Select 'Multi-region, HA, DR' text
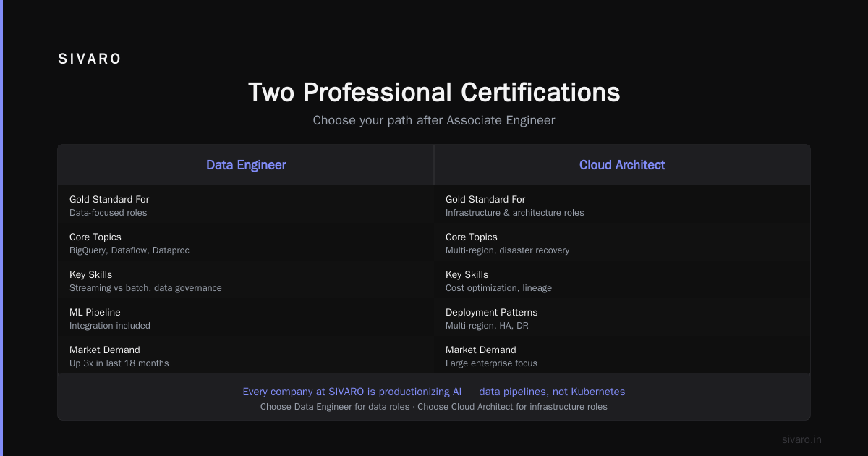Screen dimensions: 868x456 pos(488,326)
